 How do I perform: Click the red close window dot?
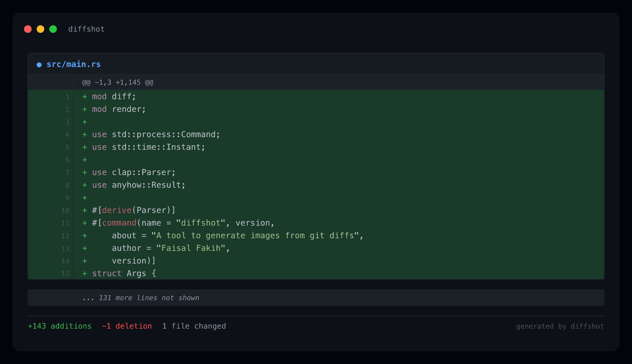pos(28,29)
